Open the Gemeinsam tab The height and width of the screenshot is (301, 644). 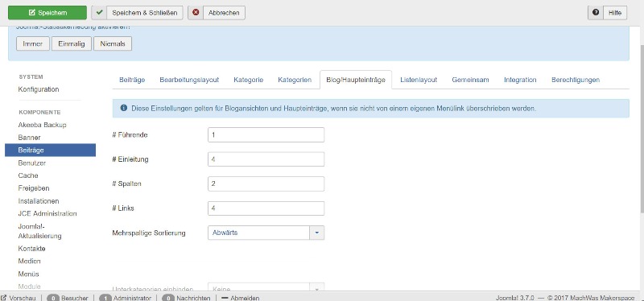coord(470,80)
